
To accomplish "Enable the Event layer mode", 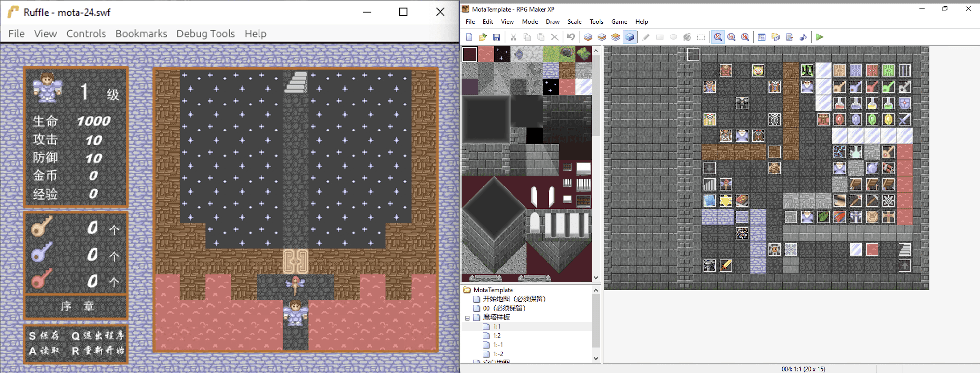I will click(630, 37).
